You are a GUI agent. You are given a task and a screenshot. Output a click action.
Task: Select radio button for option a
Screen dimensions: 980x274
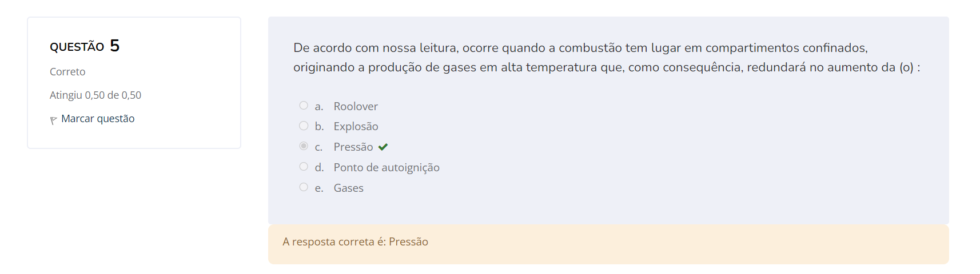[304, 106]
